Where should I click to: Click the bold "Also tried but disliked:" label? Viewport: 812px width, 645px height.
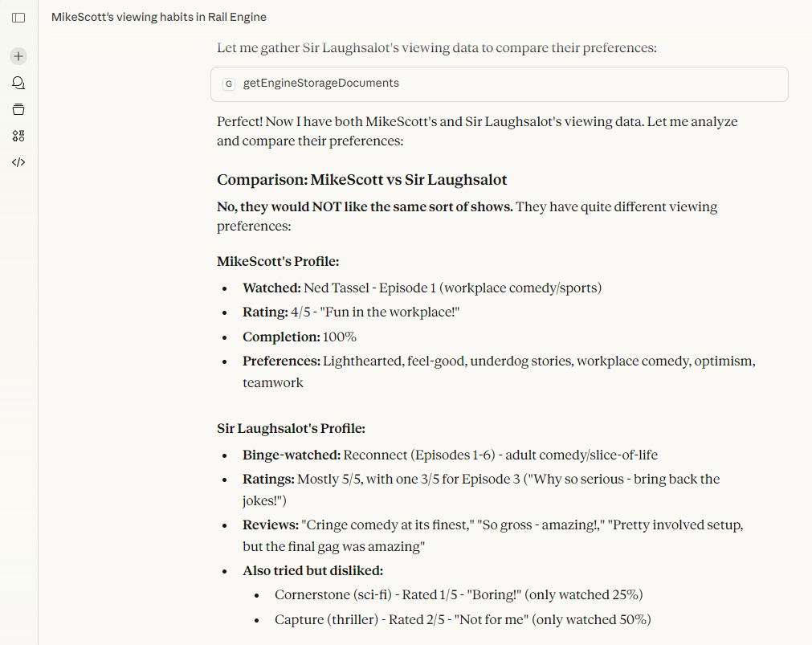pyautogui.click(x=312, y=570)
